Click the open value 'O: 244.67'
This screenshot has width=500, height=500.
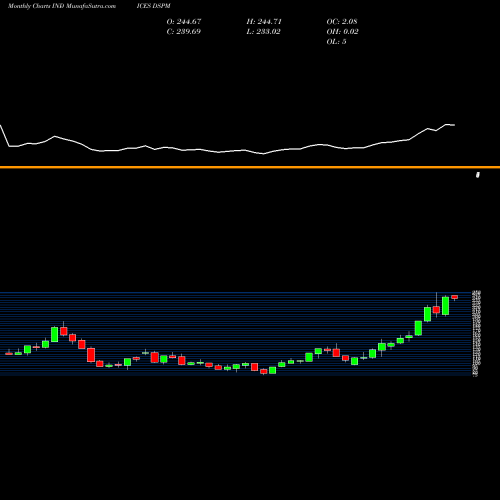tap(184, 22)
